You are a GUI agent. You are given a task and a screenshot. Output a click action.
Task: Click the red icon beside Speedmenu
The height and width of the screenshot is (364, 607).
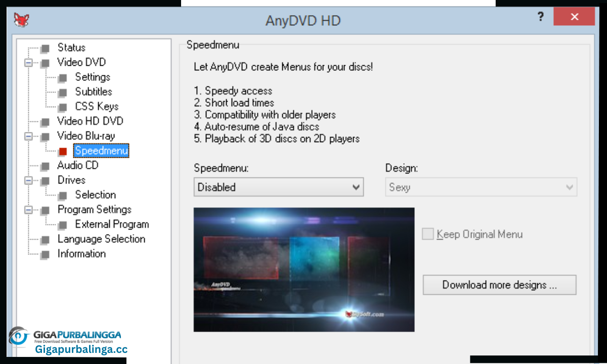tap(62, 151)
